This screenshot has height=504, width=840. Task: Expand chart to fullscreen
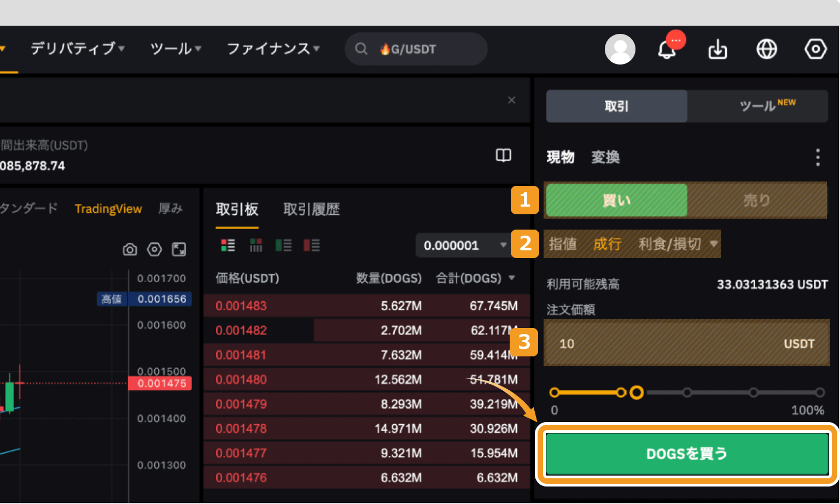[x=179, y=249]
